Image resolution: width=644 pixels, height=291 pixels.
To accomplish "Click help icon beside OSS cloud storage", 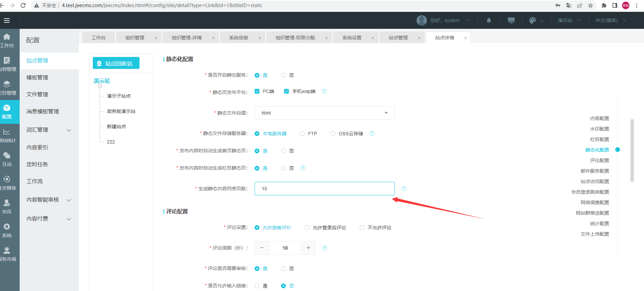I will click(x=372, y=133).
